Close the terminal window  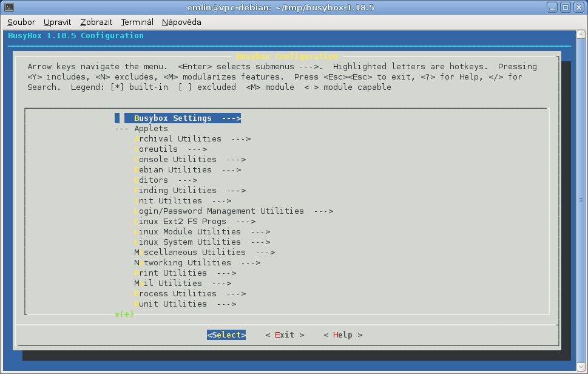(x=579, y=7)
